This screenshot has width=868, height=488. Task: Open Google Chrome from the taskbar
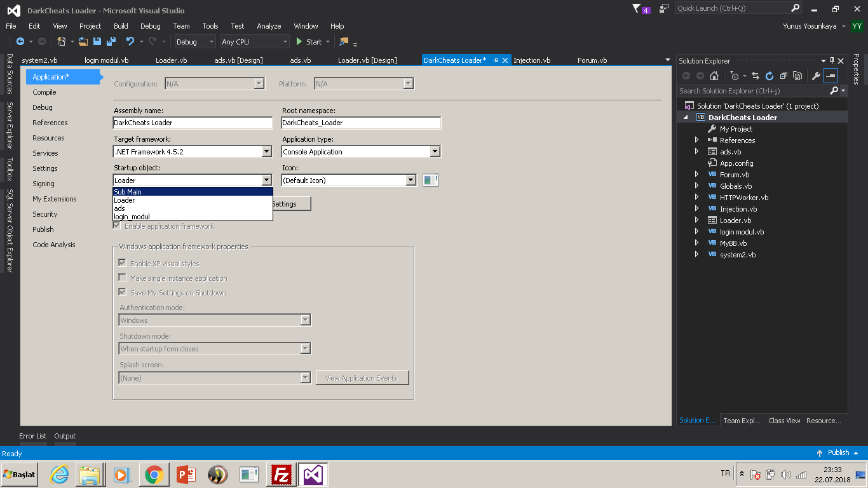[153, 475]
